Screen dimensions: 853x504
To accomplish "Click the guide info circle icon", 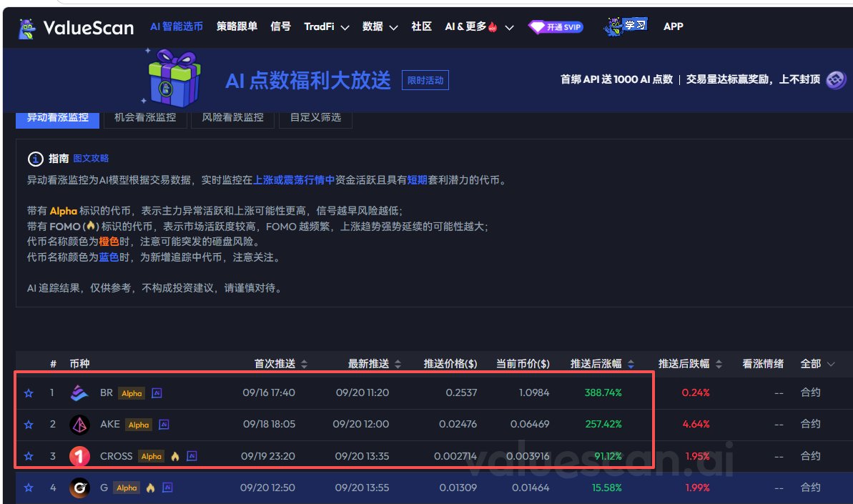I will point(35,159).
